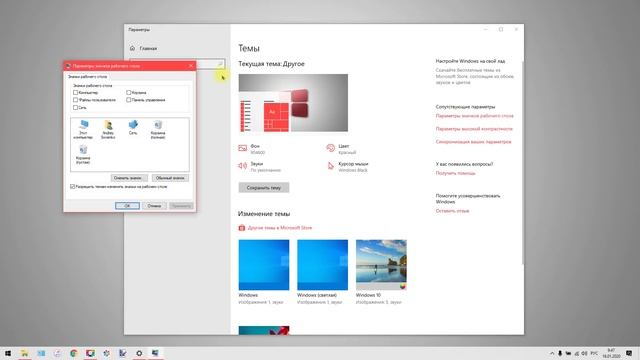Click the Оставить отзыв link

pyautogui.click(x=452, y=211)
